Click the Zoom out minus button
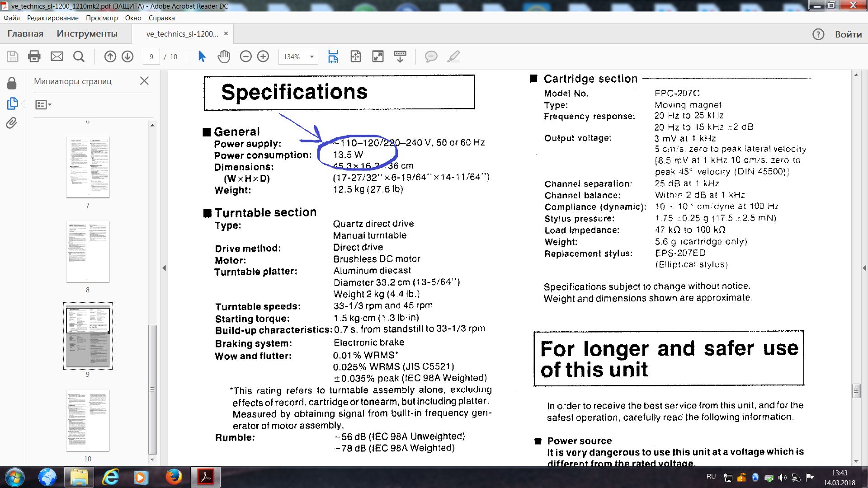This screenshot has height=488, width=868. click(245, 56)
